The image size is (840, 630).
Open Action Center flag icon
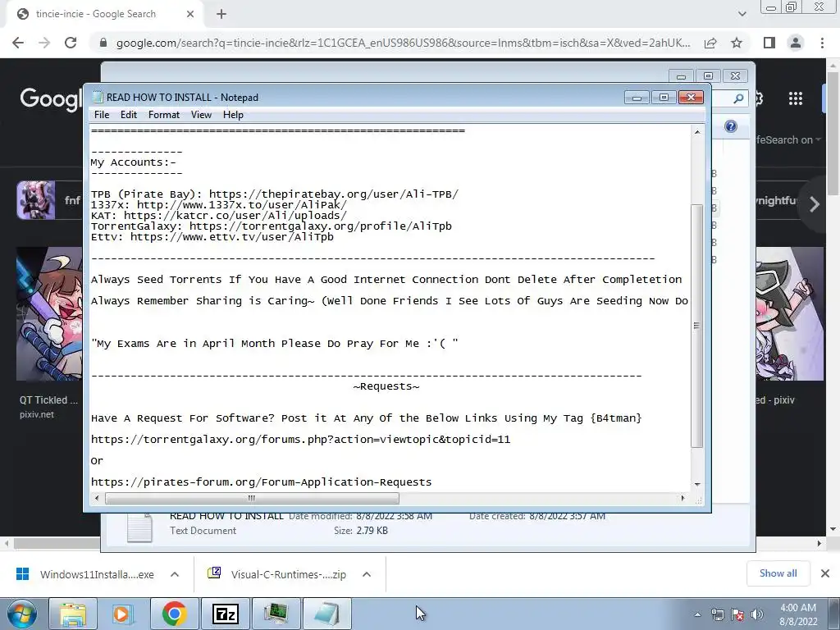tap(737, 615)
